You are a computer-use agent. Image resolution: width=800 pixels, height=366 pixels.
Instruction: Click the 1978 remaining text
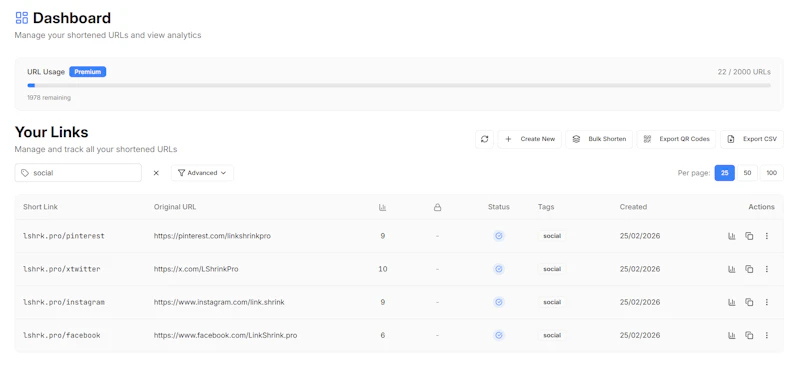(49, 97)
